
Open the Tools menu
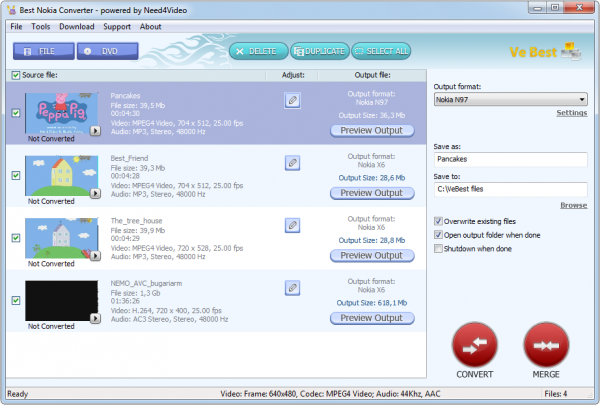point(41,27)
